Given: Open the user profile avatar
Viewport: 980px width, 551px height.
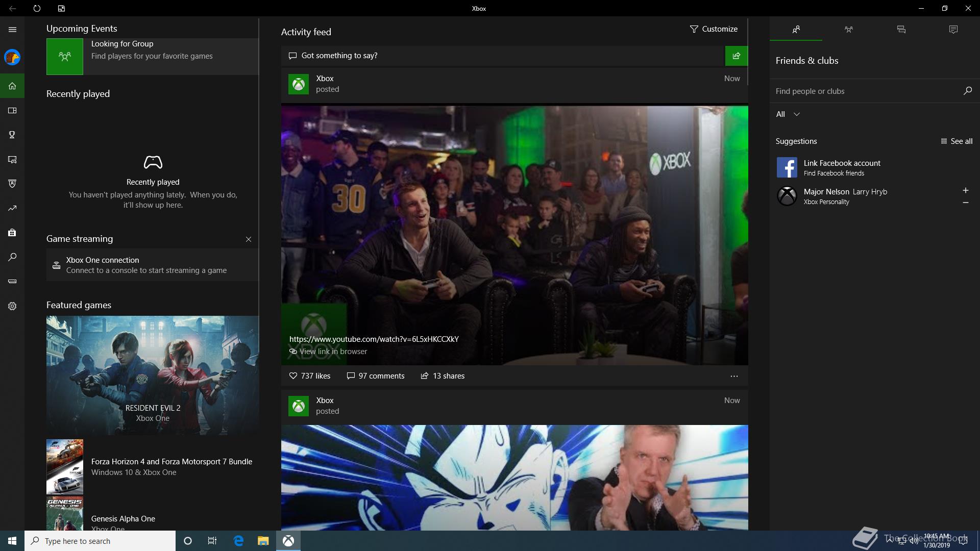Looking at the screenshot, I should click(x=12, y=57).
